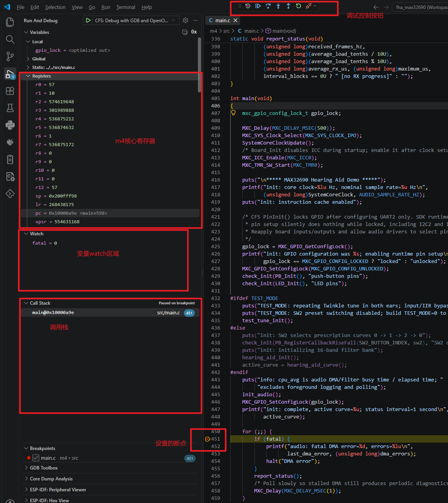The height and width of the screenshot is (503, 448).
Task: Open the Run menu
Action: click(106, 7)
